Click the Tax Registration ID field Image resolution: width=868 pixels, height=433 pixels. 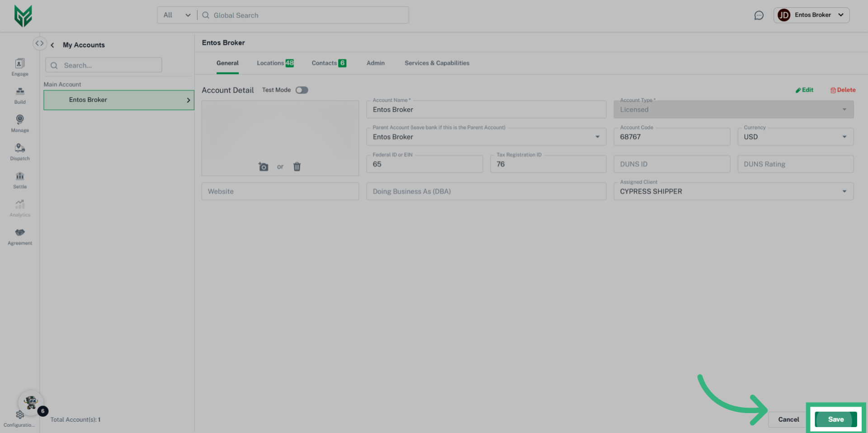[x=548, y=164]
